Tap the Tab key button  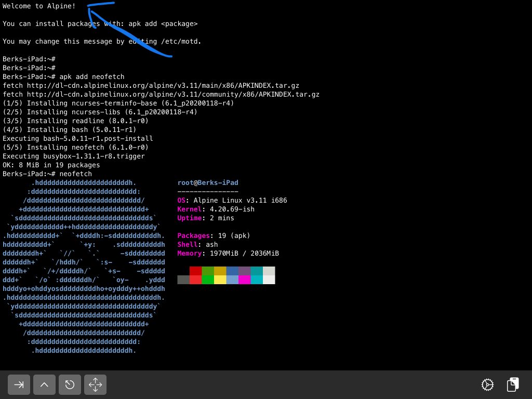(19, 384)
